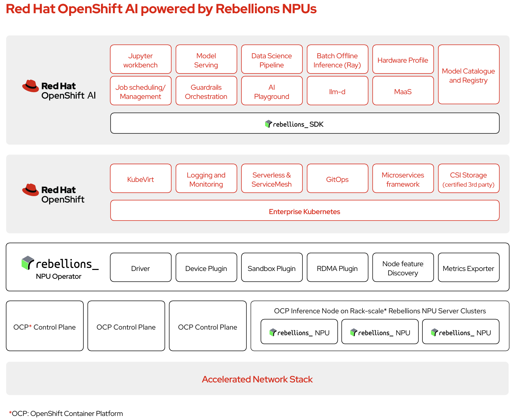Select the Jupyter workbench box
This screenshot has width=516, height=420.
pos(141,59)
